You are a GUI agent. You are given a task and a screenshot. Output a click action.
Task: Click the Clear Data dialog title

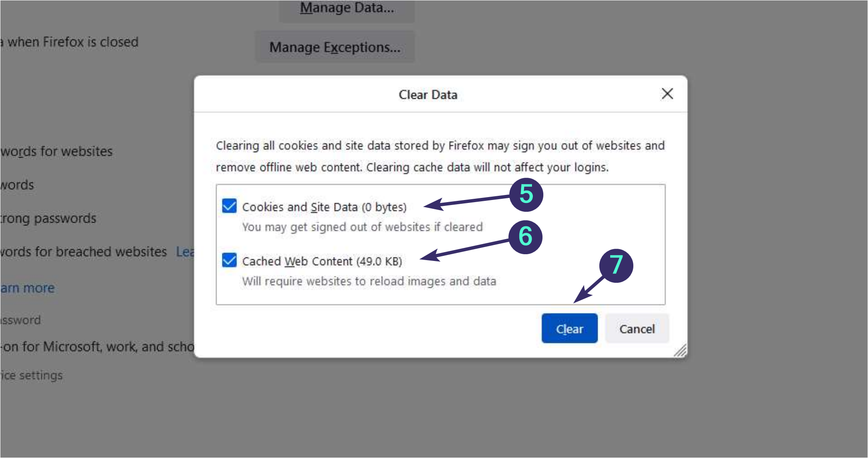(x=428, y=95)
